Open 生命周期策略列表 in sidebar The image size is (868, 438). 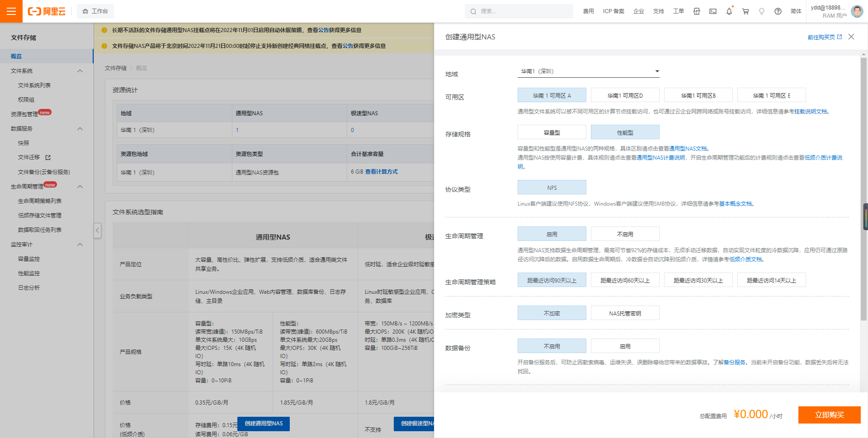coord(40,201)
